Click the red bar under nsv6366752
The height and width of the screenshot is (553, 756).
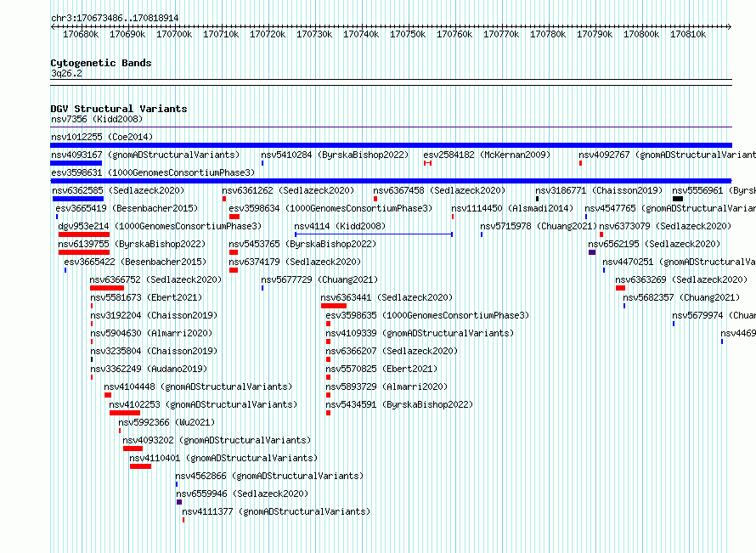click(107, 288)
